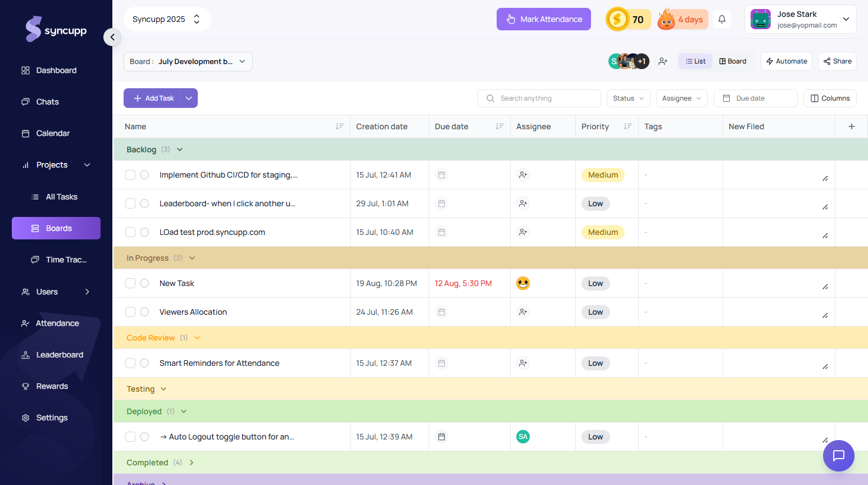Open the Board selector dropdown
Viewport: 868px width, 485px height.
[188, 61]
